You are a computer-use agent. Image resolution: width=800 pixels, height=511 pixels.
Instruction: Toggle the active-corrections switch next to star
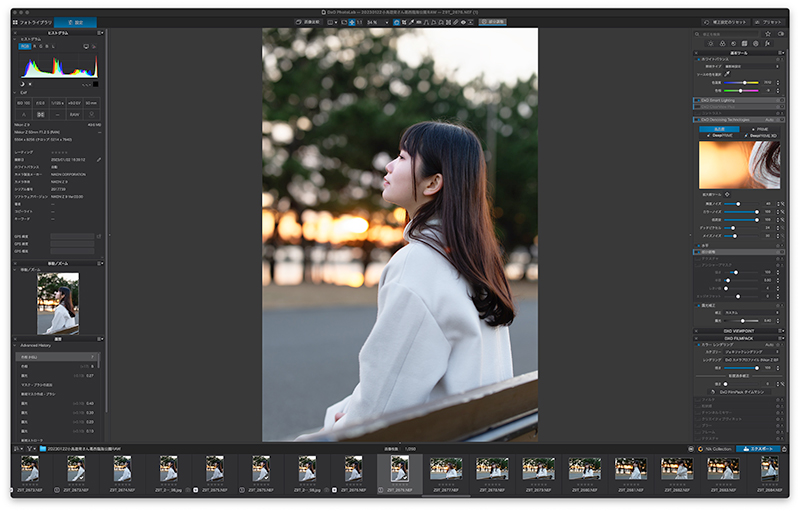click(781, 34)
